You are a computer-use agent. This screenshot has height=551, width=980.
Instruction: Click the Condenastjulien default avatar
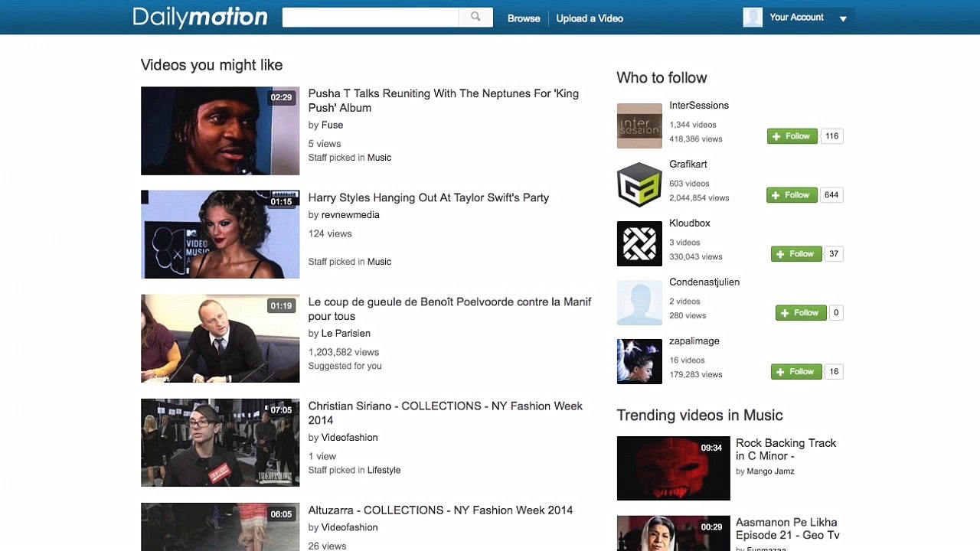pos(639,302)
